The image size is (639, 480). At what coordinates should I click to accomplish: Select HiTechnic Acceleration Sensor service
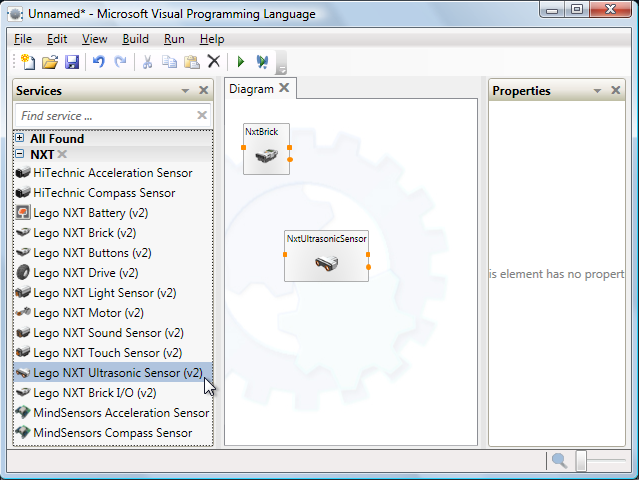[x=113, y=173]
